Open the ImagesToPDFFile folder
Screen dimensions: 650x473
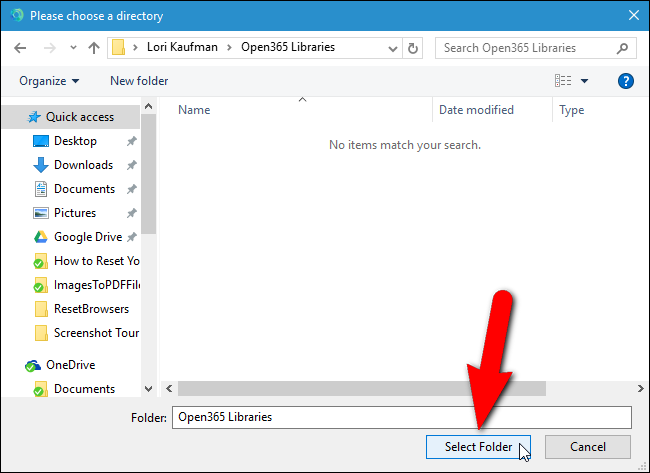click(97, 285)
